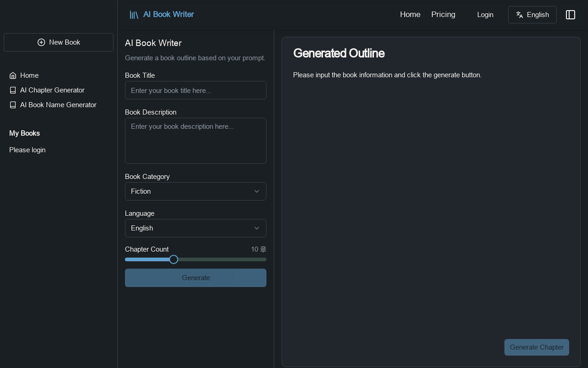Click the unfilled Chapter Count slider track
Screen dimensions: 588x368
(x=222, y=259)
